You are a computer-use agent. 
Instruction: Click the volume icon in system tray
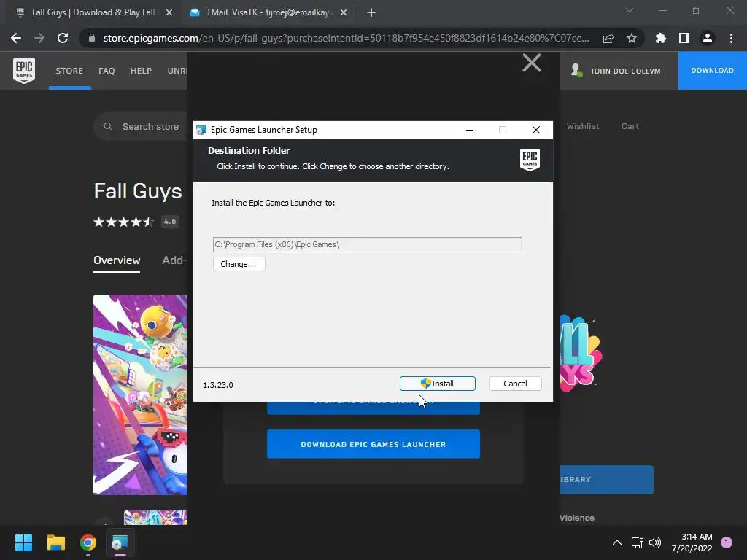click(x=656, y=542)
